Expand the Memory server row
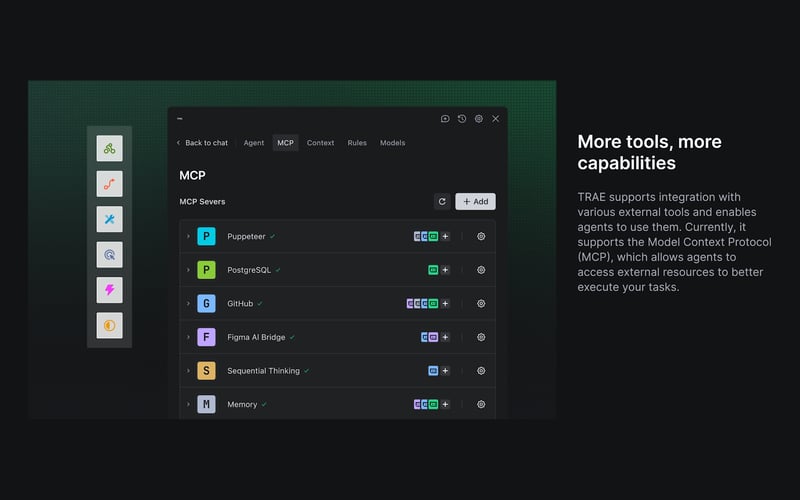Viewport: 800px width, 500px height. tap(188, 404)
